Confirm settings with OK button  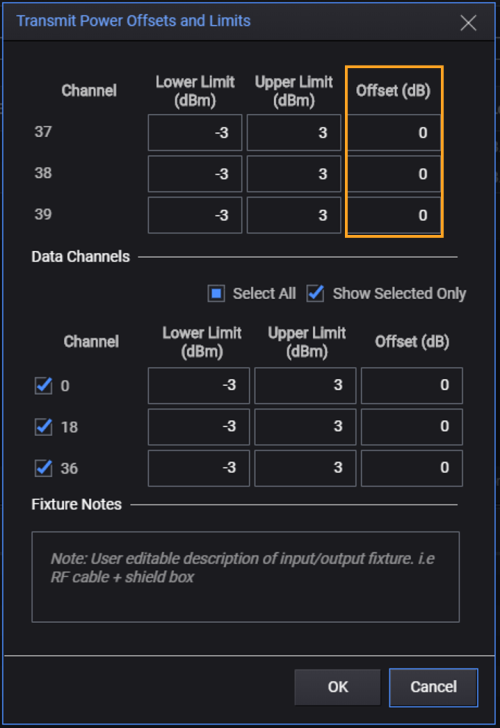click(338, 687)
